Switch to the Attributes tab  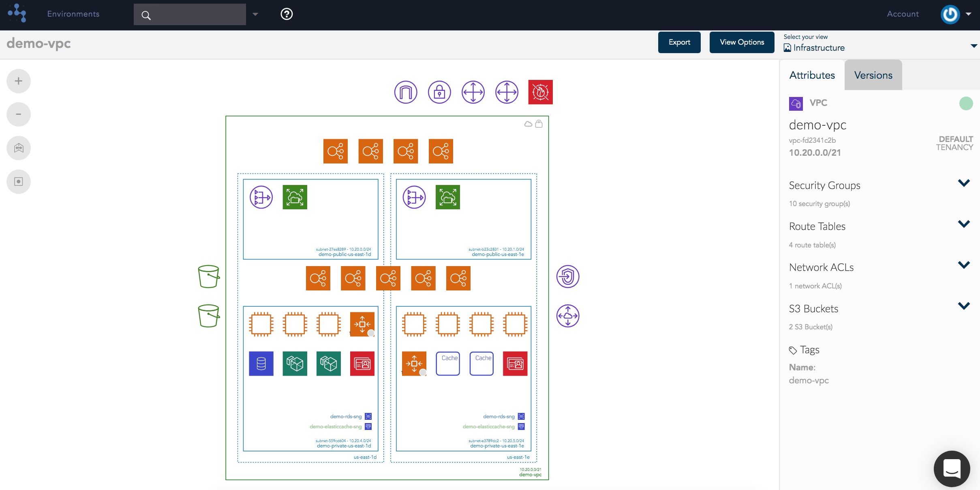(812, 75)
